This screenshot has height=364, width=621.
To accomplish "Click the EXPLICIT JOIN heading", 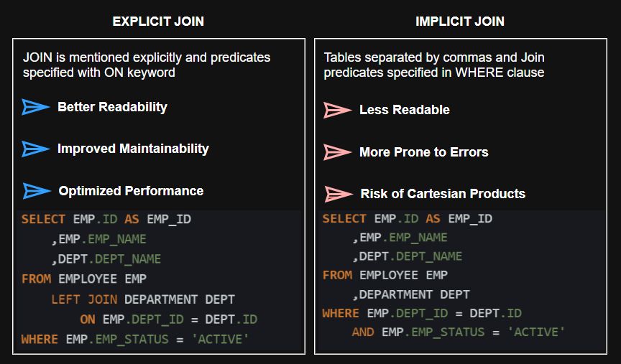I will pyautogui.click(x=158, y=22).
